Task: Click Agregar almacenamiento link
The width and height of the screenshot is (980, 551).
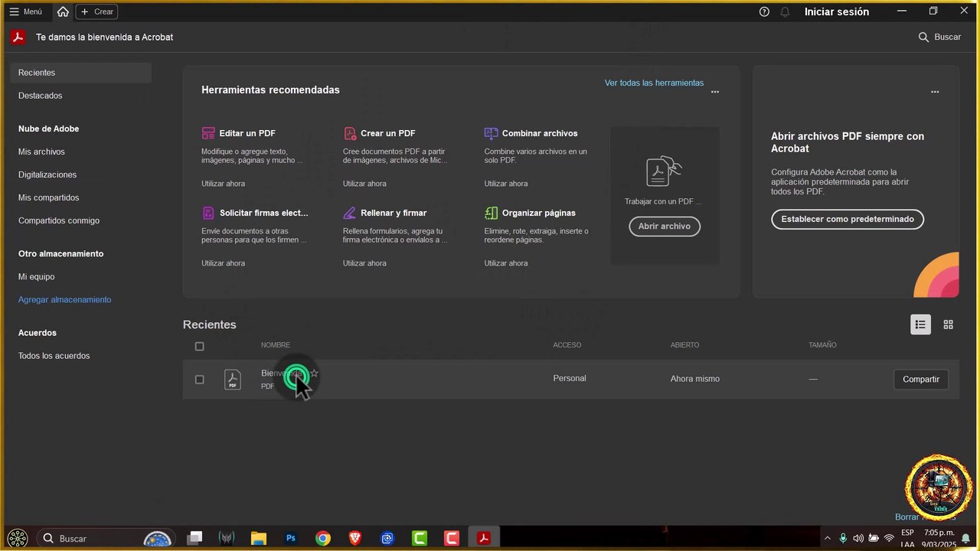Action: click(x=64, y=299)
